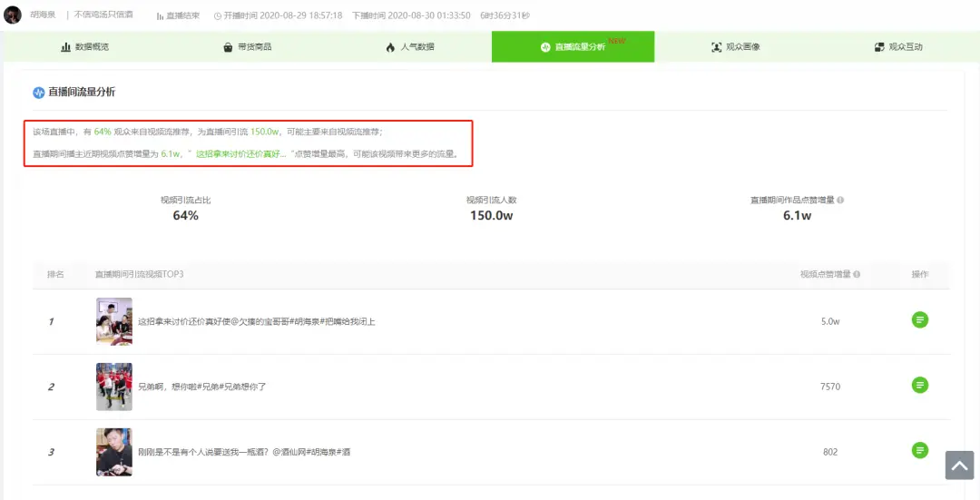Click the green 64% value in summary
Image resolution: width=980 pixels, height=500 pixels.
(103, 132)
